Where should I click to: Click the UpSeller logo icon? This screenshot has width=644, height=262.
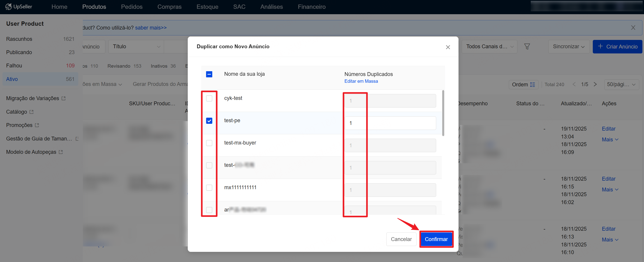pos(9,7)
